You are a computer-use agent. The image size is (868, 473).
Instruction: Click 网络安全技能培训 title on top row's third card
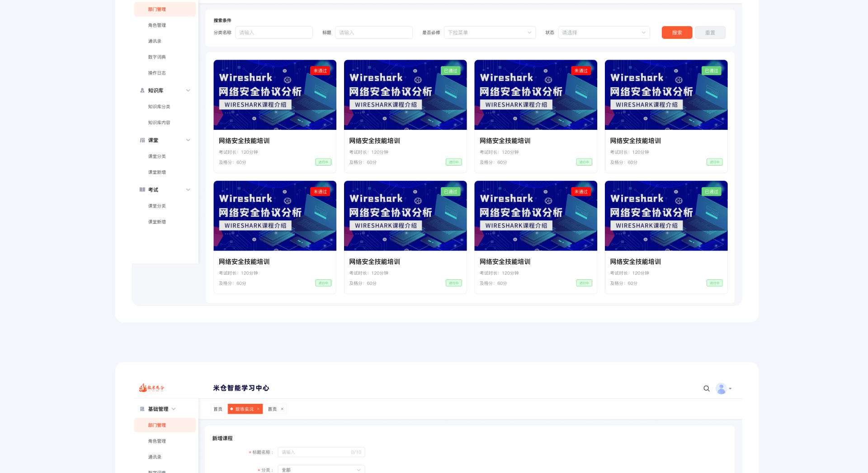click(x=505, y=141)
